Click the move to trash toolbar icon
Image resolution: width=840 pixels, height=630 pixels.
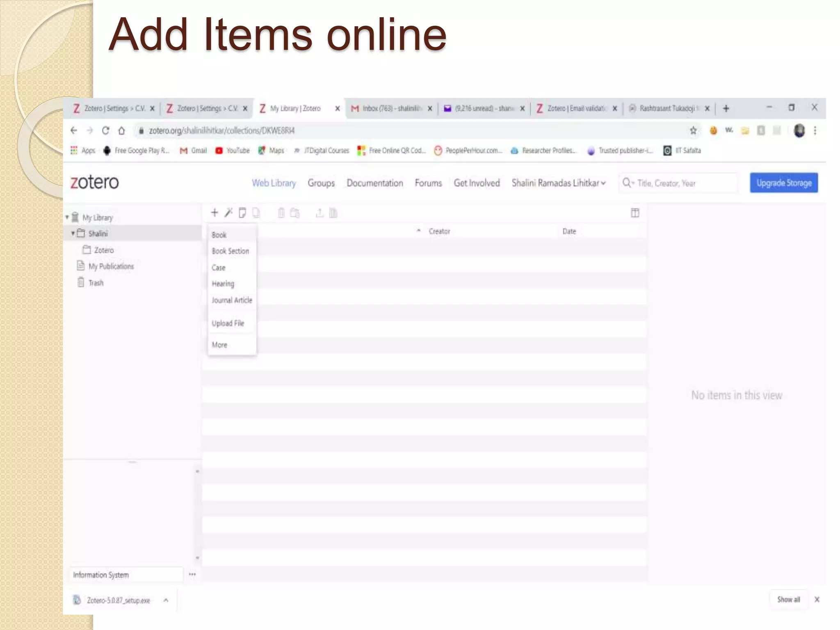[281, 212]
